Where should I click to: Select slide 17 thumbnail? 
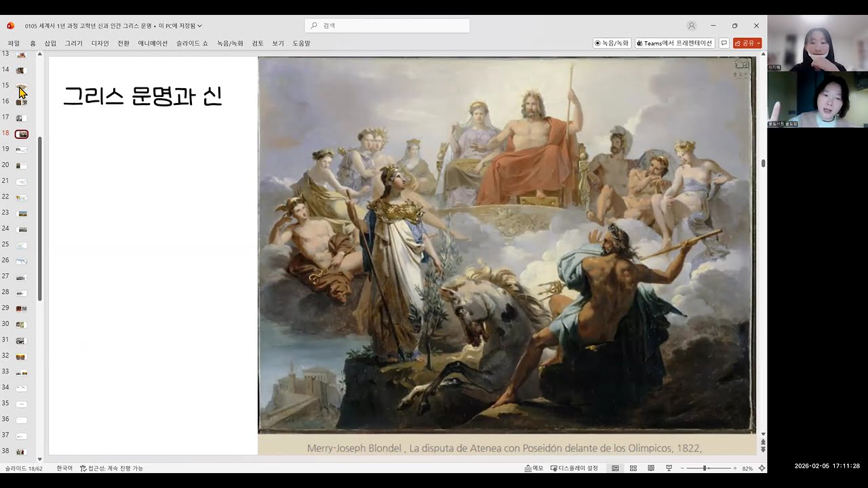(21, 117)
